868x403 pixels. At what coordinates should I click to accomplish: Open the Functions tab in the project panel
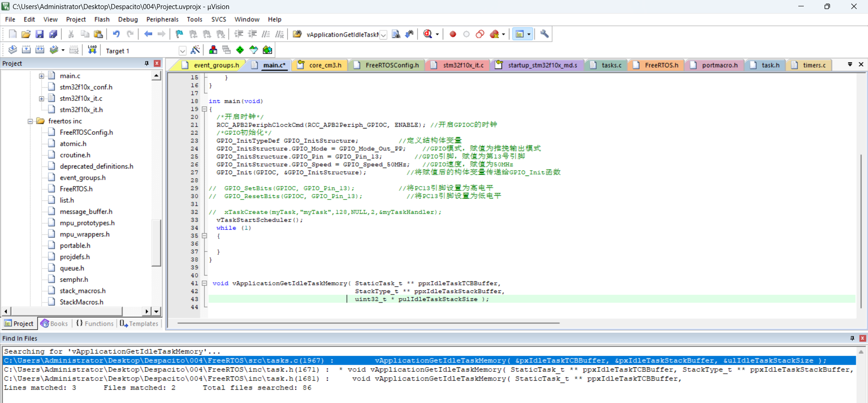pos(95,323)
